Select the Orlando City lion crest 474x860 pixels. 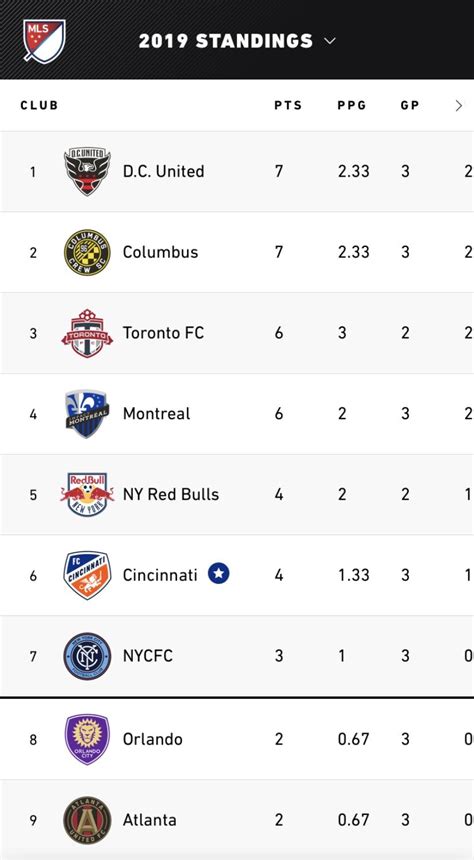[87, 739]
